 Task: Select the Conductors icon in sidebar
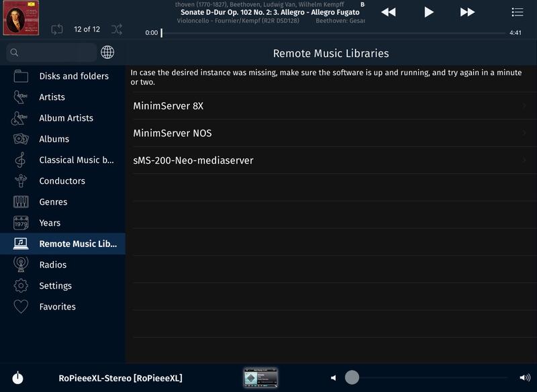pyautogui.click(x=21, y=181)
